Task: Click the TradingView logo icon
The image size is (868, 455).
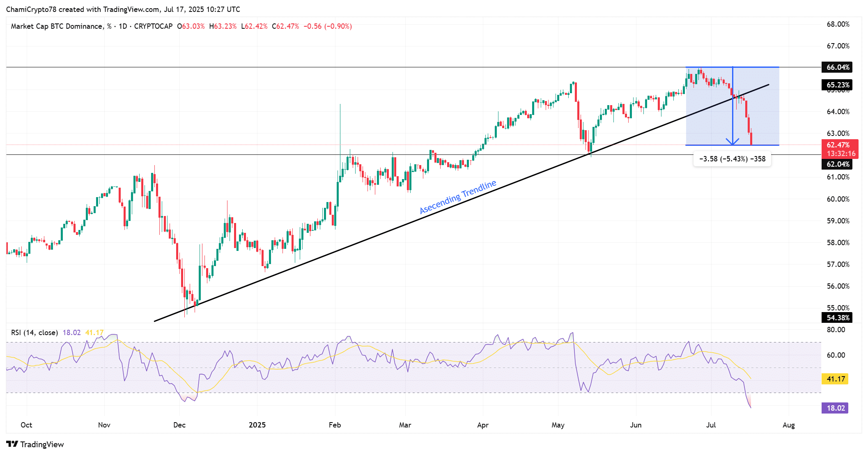Action: pyautogui.click(x=12, y=444)
